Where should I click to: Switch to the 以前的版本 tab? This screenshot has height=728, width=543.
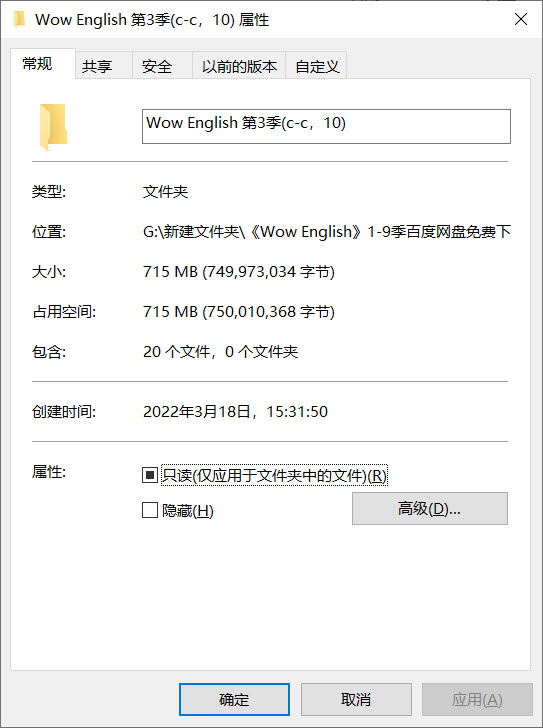click(x=239, y=66)
